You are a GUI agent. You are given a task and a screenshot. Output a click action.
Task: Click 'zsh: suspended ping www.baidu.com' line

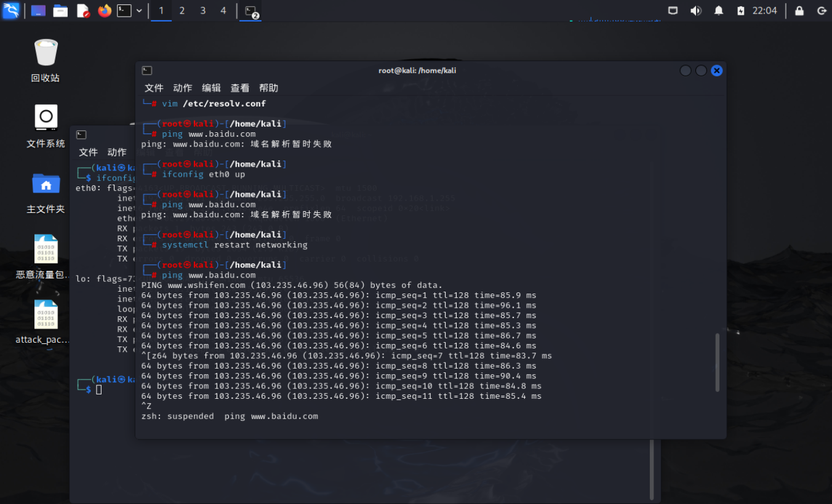(x=230, y=417)
